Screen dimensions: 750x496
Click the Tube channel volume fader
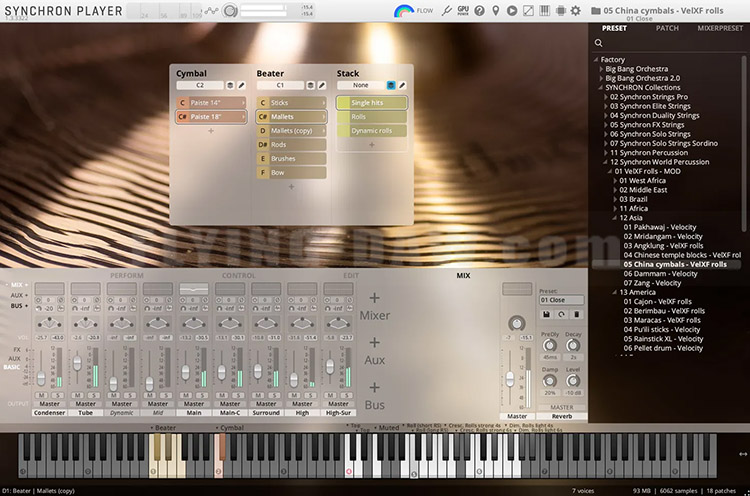tap(77, 363)
